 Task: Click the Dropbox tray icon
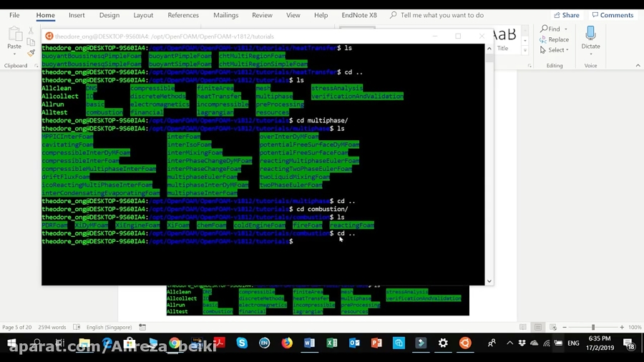[522, 343]
